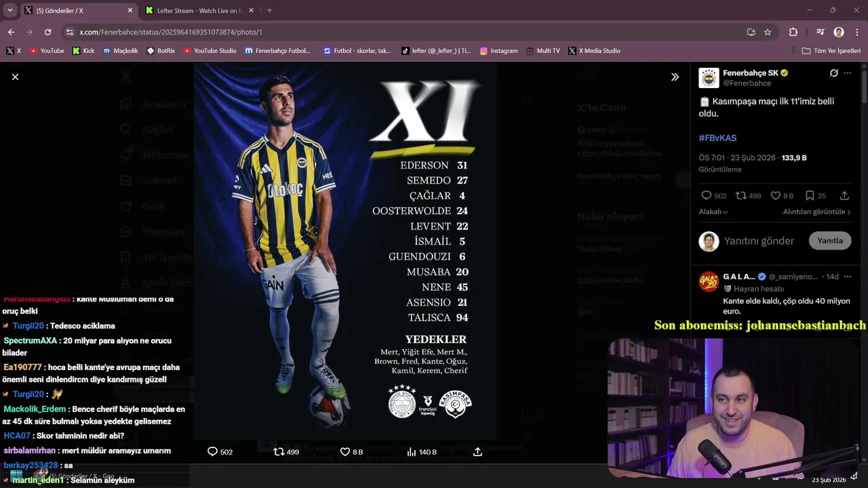Close the Gönderiler / X tab

click(x=130, y=10)
